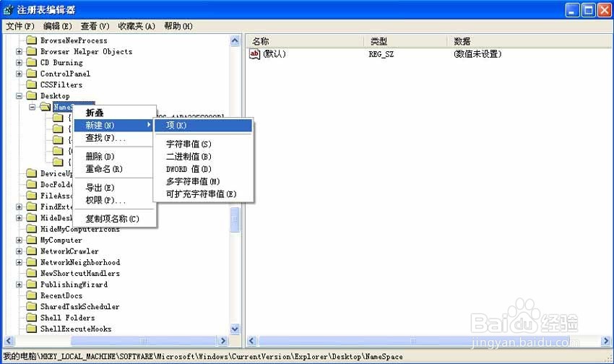Create a new key with 项(K)

(x=203, y=125)
